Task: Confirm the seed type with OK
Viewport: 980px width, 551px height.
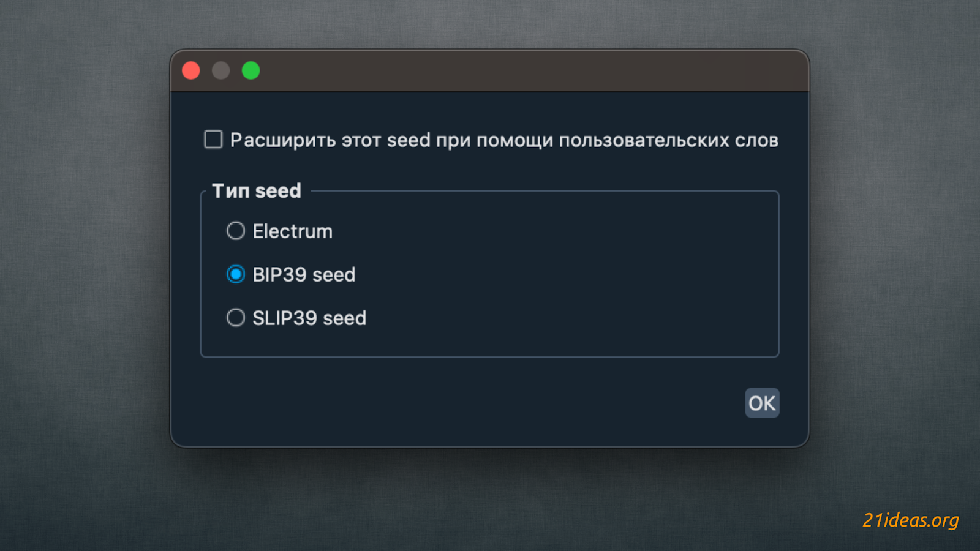Action: (x=762, y=403)
